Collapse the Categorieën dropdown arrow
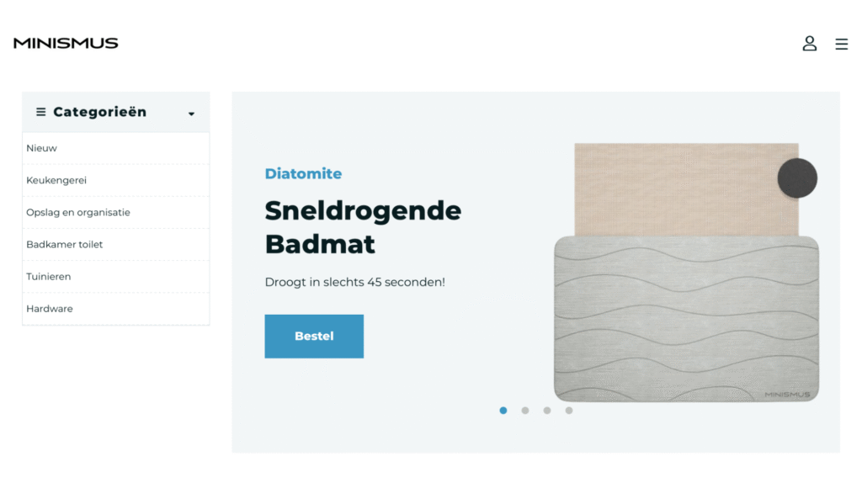 click(x=191, y=114)
